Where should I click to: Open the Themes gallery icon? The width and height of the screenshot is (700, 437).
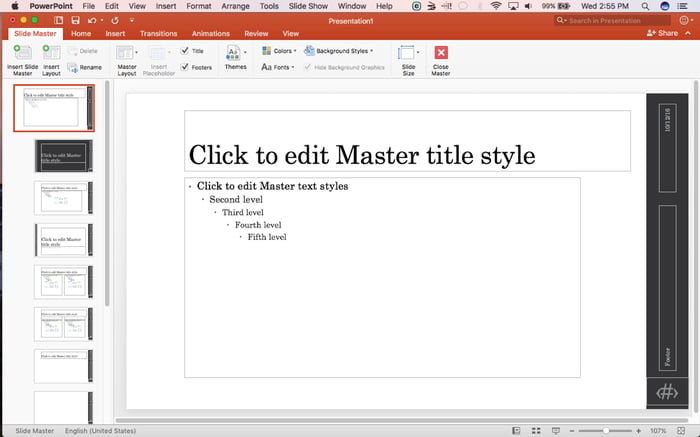click(x=233, y=53)
